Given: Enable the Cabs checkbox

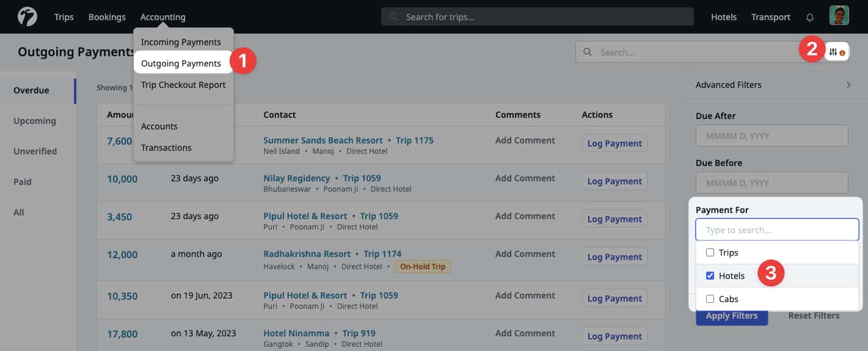Looking at the screenshot, I should (x=710, y=299).
